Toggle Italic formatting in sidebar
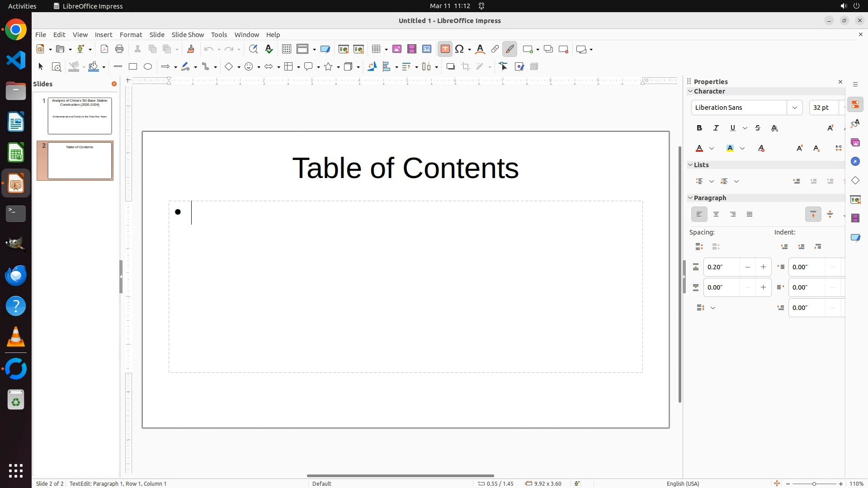 716,128
